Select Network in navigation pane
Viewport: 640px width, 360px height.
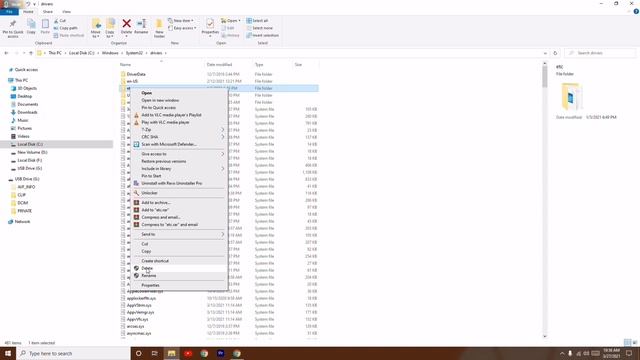coord(22,222)
